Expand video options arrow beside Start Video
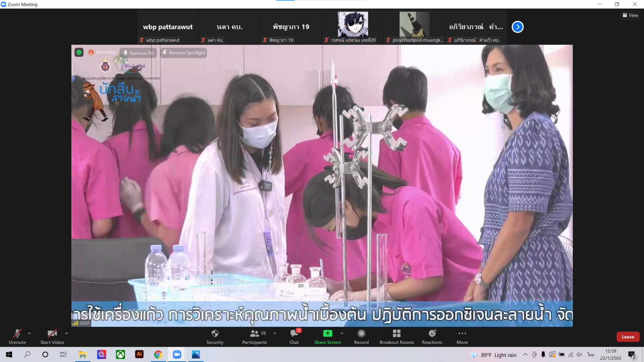Viewport: 644px width, 362px height. (66, 333)
